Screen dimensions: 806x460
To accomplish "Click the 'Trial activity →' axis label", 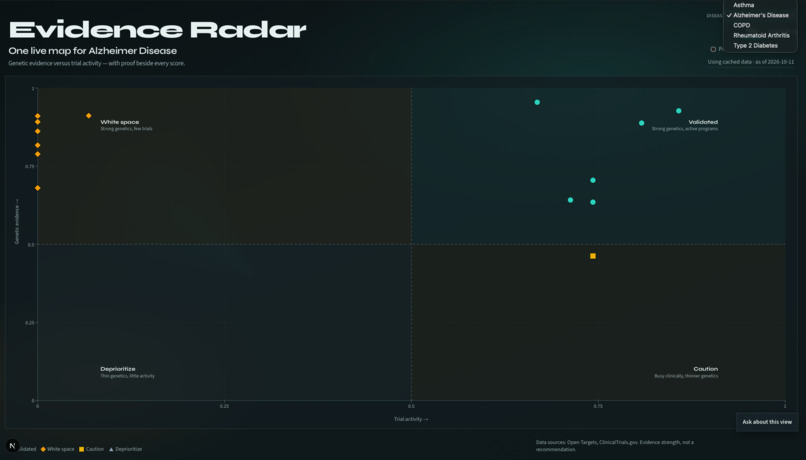I will click(411, 419).
